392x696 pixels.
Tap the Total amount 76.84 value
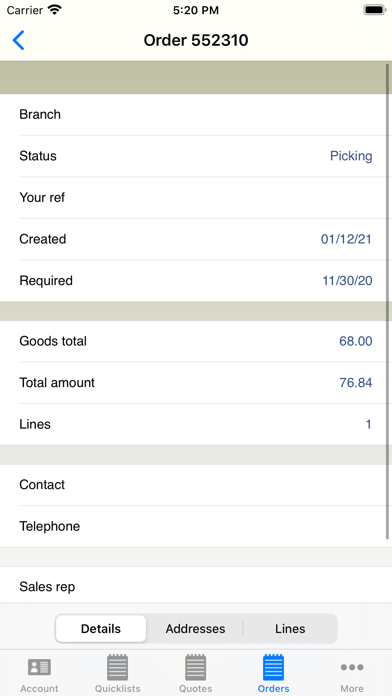(x=356, y=383)
